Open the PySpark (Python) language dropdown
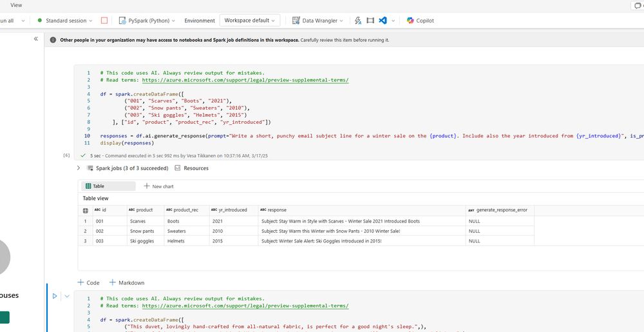This screenshot has height=332, width=644. pyautogui.click(x=147, y=21)
